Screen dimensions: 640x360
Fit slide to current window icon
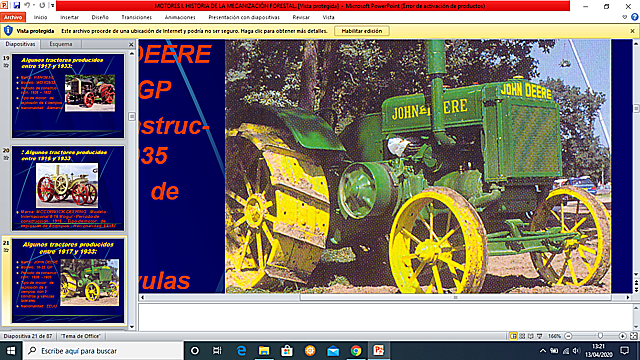(x=633, y=336)
